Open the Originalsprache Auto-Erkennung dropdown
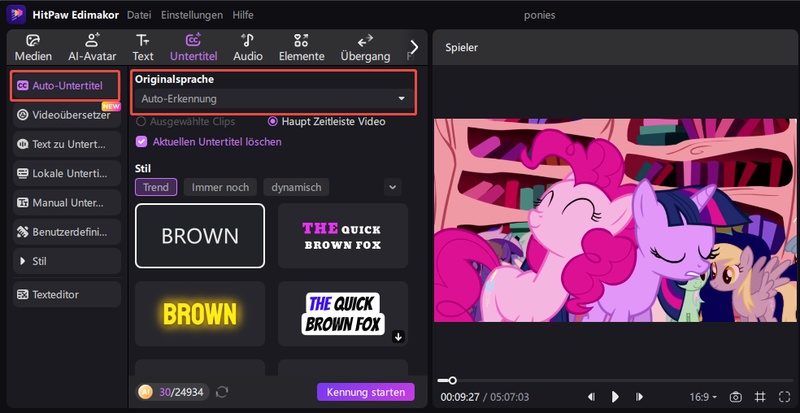 tap(274, 99)
